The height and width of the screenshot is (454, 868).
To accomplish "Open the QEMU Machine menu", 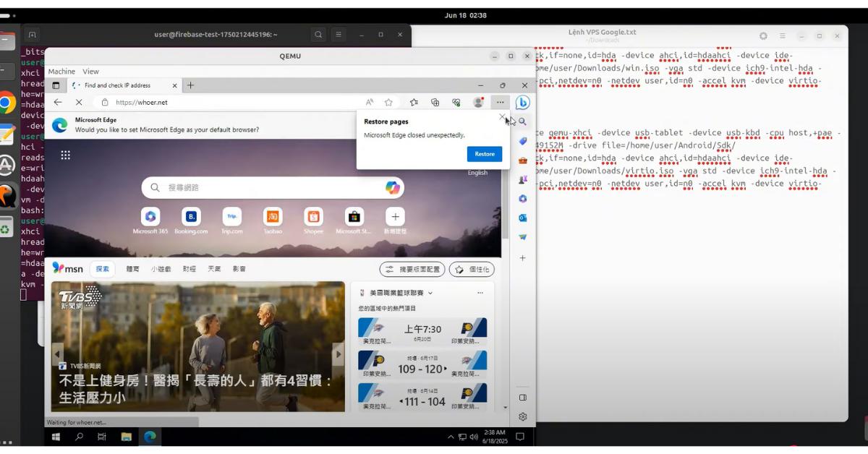I will (61, 72).
